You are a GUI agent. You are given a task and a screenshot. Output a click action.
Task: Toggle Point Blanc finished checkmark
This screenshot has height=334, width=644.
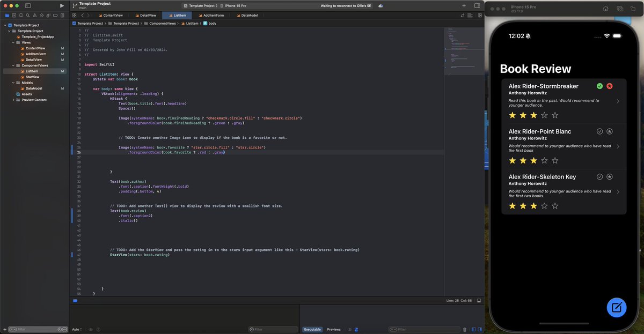tap(599, 131)
